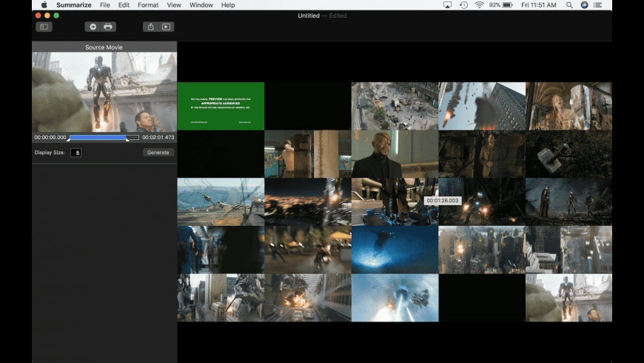This screenshot has width=644, height=363.
Task: Click the Display Size input field
Action: 76,153
